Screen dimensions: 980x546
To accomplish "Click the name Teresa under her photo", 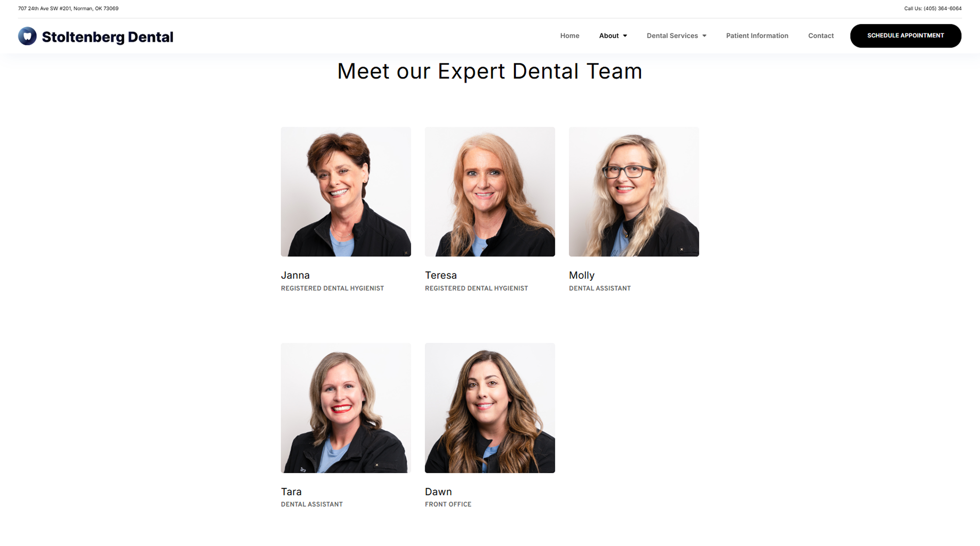I will pyautogui.click(x=440, y=275).
